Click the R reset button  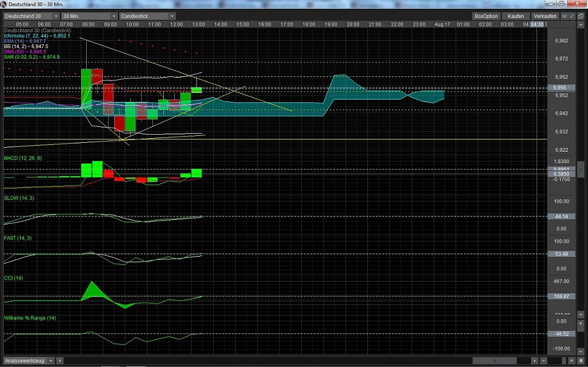coord(581,361)
